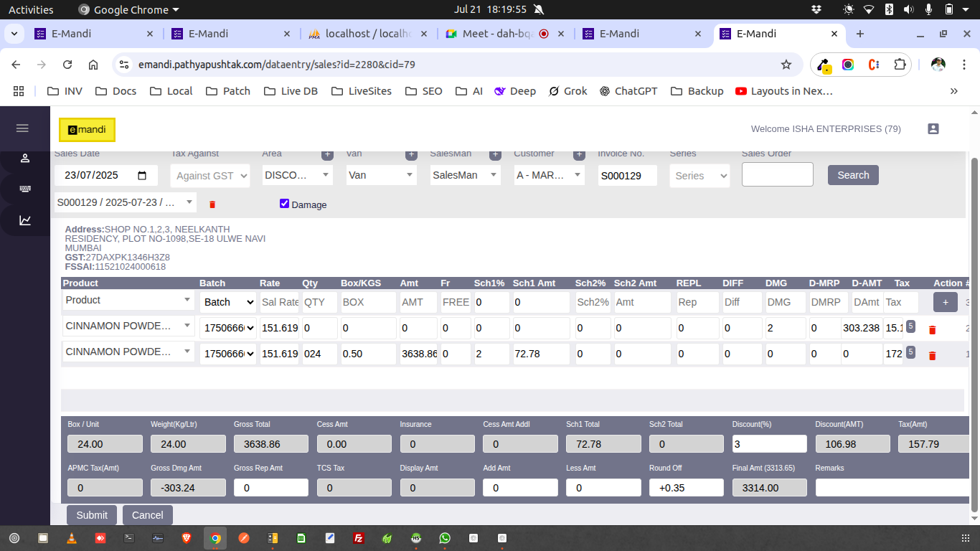
Task: Open FileZilla from the dock
Action: click(x=359, y=538)
